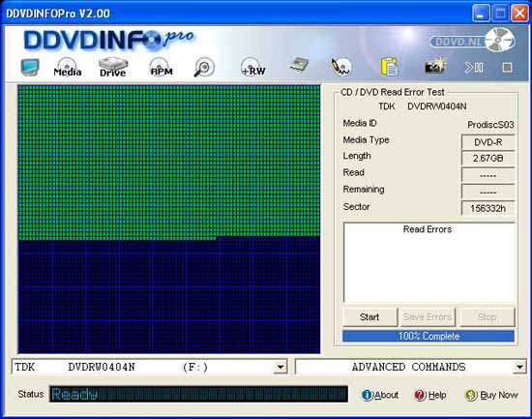
Task: Click the Read value field
Action: click(488, 175)
